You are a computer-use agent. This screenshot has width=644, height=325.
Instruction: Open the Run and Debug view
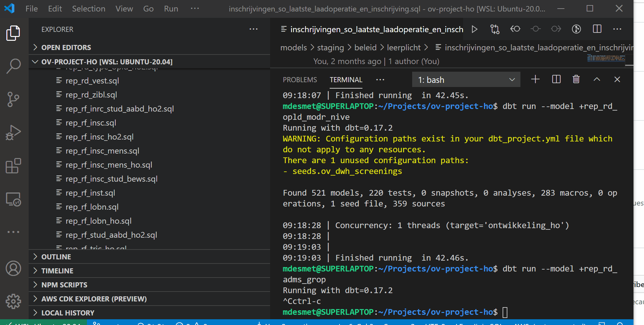coord(13,132)
